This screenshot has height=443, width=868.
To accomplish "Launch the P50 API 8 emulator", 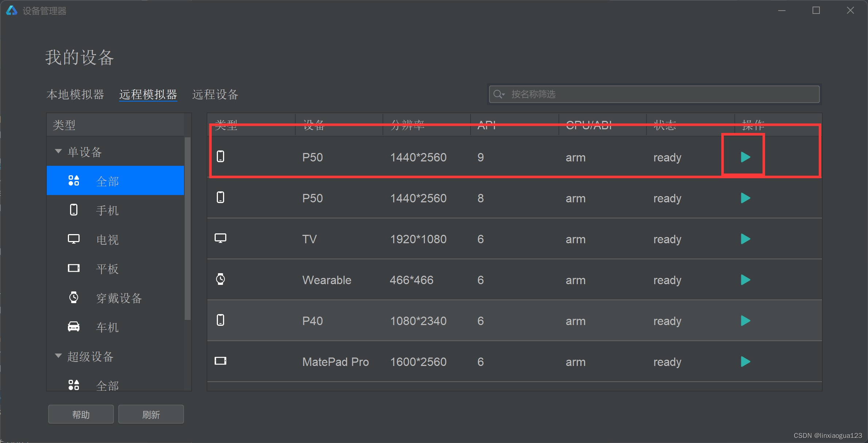I will [745, 198].
